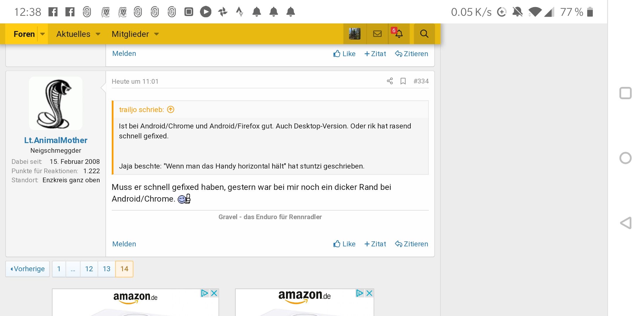Select the signature text 'Gravel - das Enduro für Rennradler'

(270, 217)
